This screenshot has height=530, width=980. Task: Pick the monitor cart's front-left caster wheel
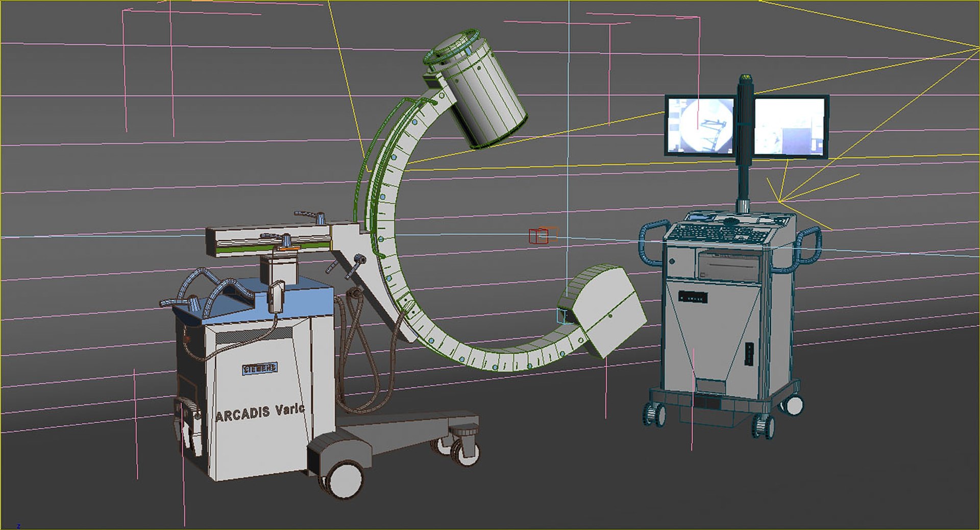(655, 414)
